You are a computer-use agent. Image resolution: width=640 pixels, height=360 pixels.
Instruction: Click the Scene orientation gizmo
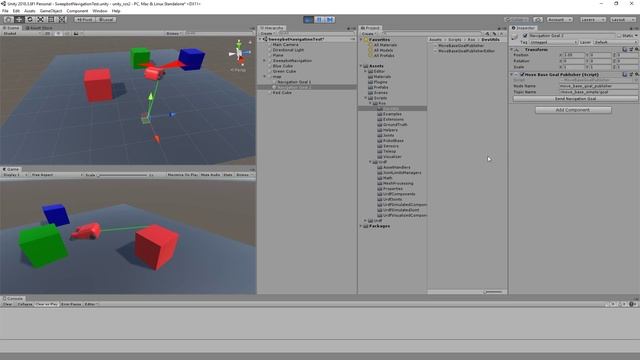point(239,53)
